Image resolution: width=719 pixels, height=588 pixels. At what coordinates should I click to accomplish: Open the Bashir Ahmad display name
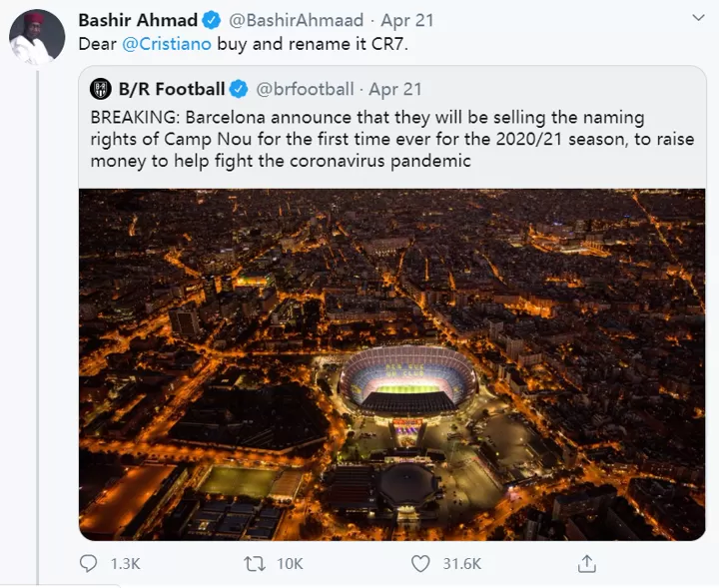(x=138, y=20)
